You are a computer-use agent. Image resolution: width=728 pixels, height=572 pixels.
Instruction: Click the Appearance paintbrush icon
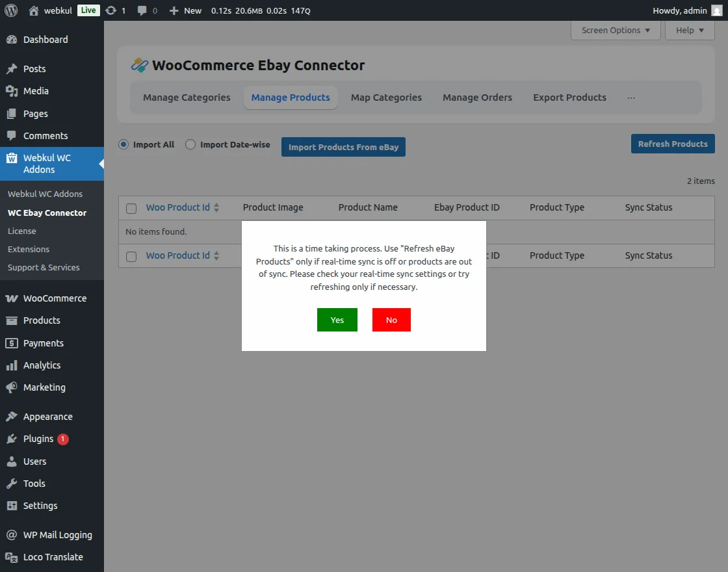12,417
